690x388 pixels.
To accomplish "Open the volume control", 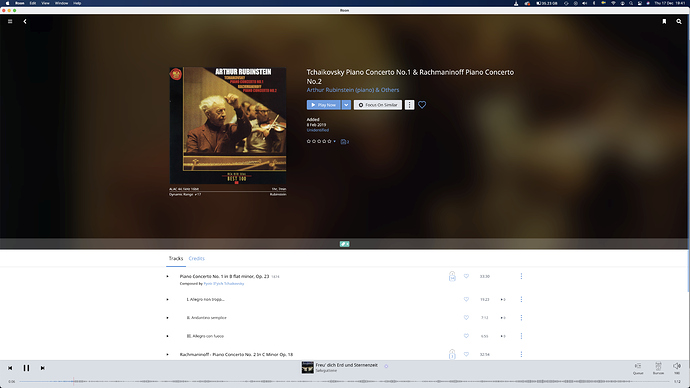I will click(x=677, y=368).
